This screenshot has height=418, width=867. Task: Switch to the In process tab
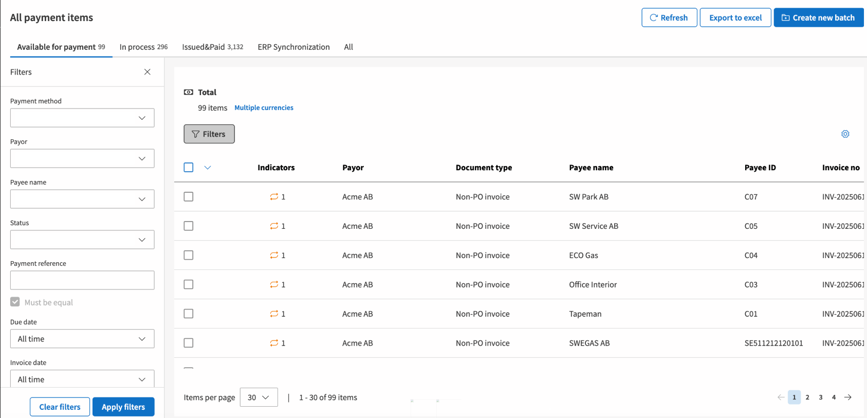(x=143, y=47)
